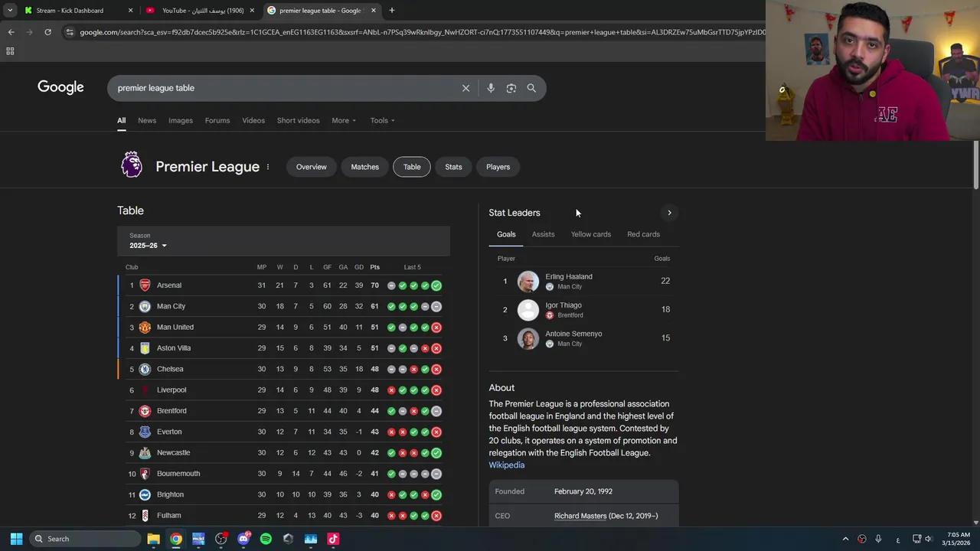Click the Chelsea club crest
This screenshot has width=980, height=551.
click(x=145, y=369)
